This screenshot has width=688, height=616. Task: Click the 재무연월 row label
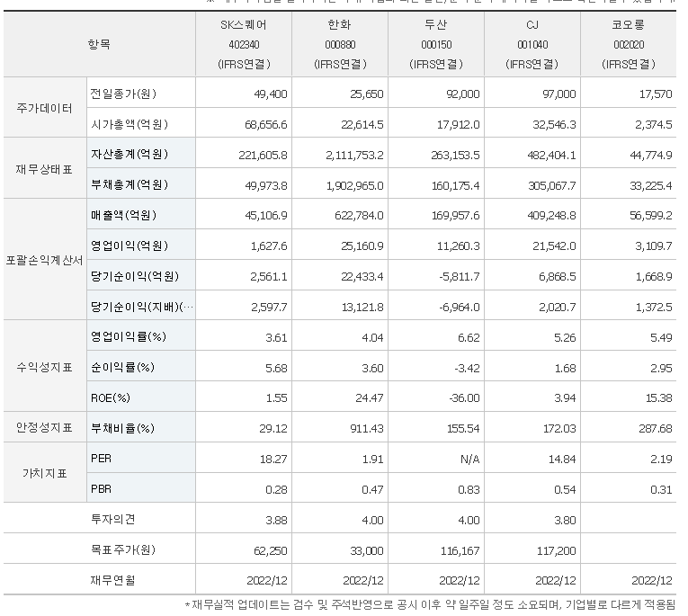tap(112, 580)
